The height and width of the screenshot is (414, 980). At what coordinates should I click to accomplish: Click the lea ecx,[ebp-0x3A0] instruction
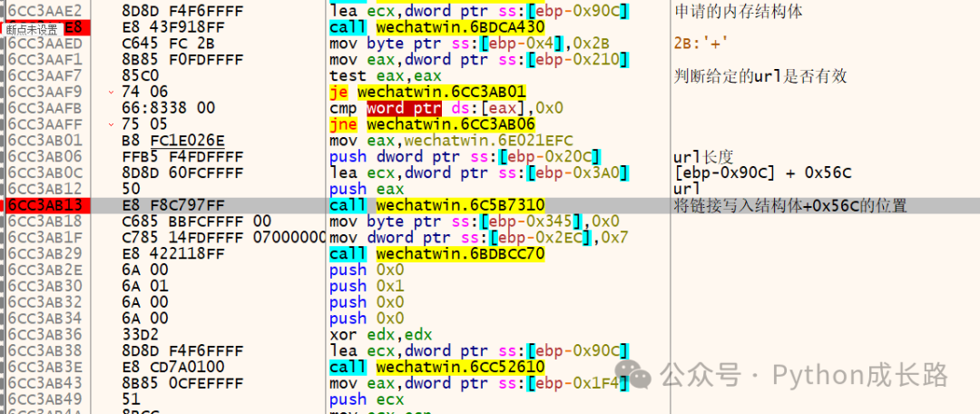(479, 172)
